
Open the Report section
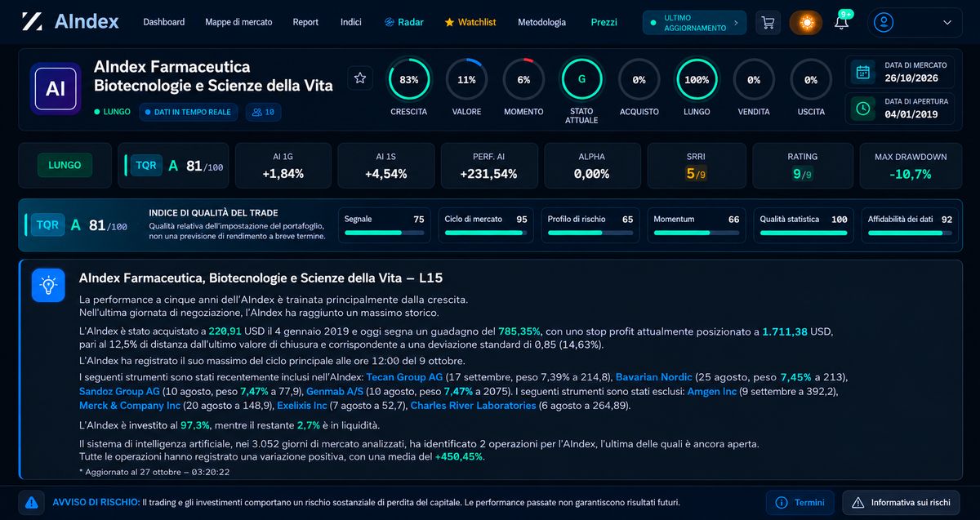305,22
